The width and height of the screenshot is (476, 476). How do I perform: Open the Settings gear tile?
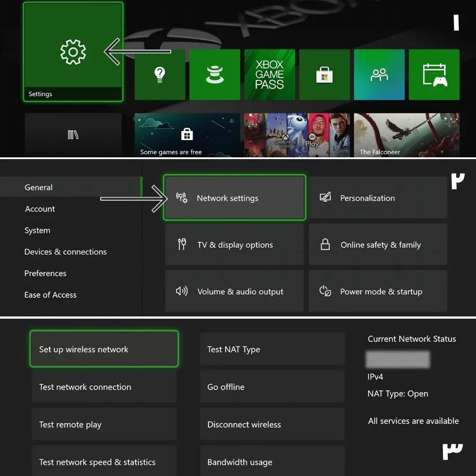pos(73,52)
